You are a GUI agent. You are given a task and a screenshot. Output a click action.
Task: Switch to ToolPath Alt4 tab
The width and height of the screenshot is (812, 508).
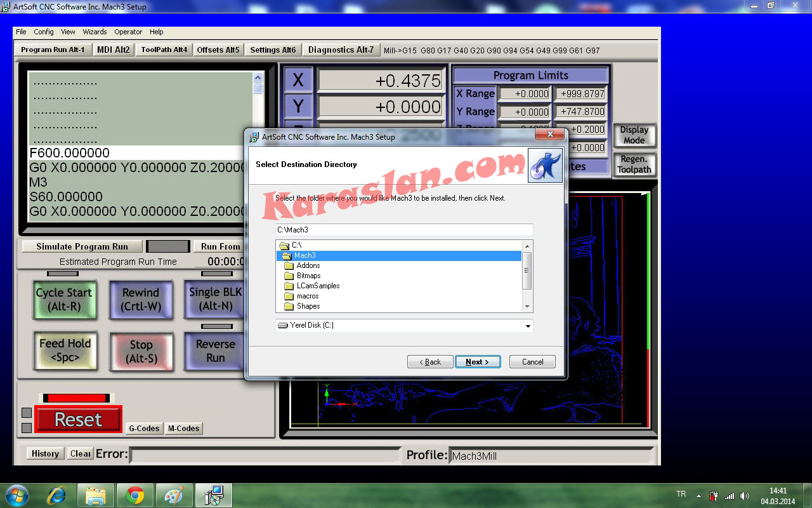164,50
